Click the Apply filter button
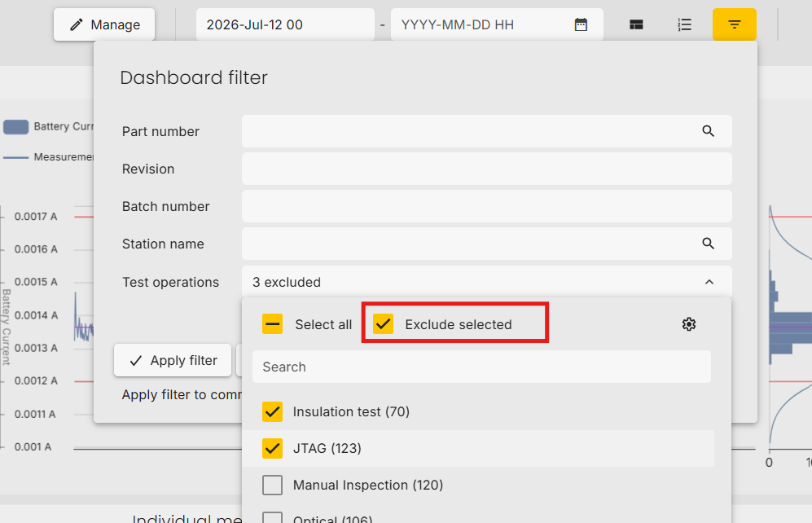Screen dimensions: 812x523 pos(173,360)
